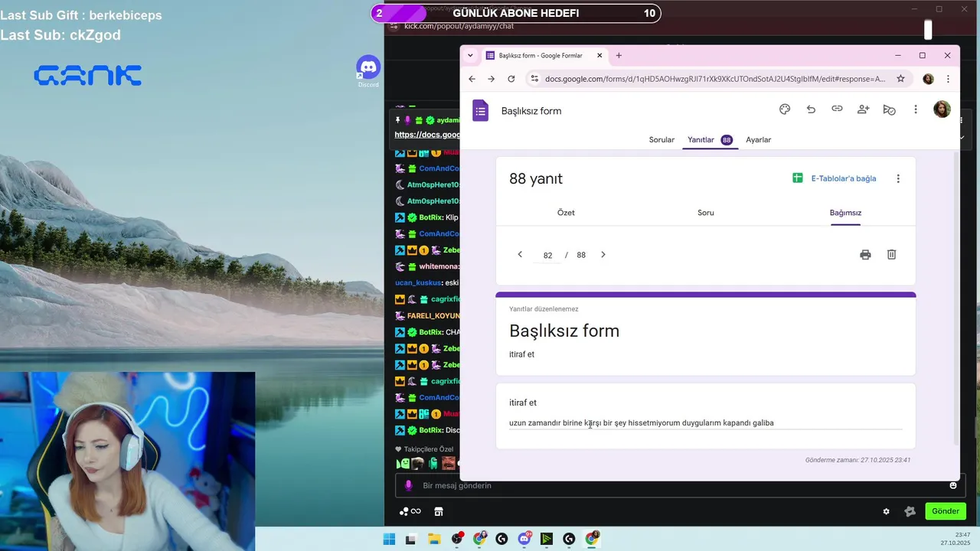980x551 pixels.
Task: Click the FARELI_KOYUN username in chat
Action: 433,315
